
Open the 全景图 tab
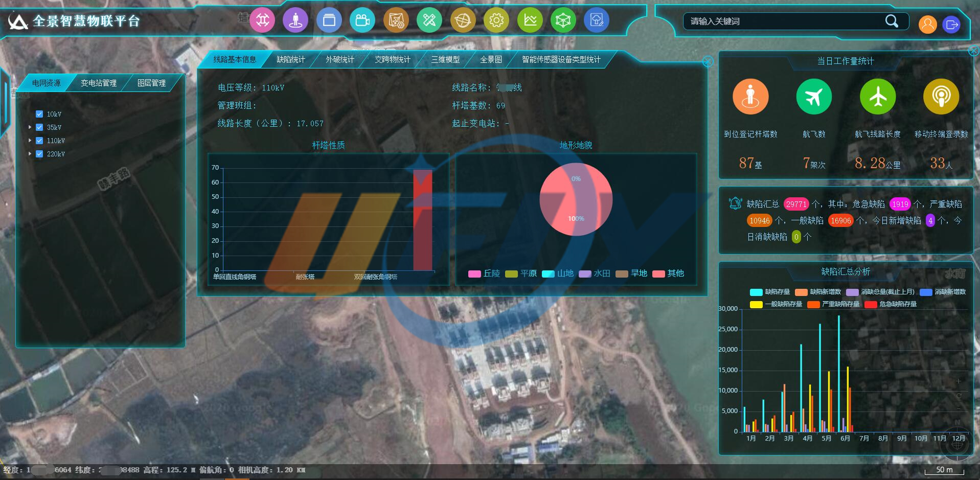(x=491, y=59)
